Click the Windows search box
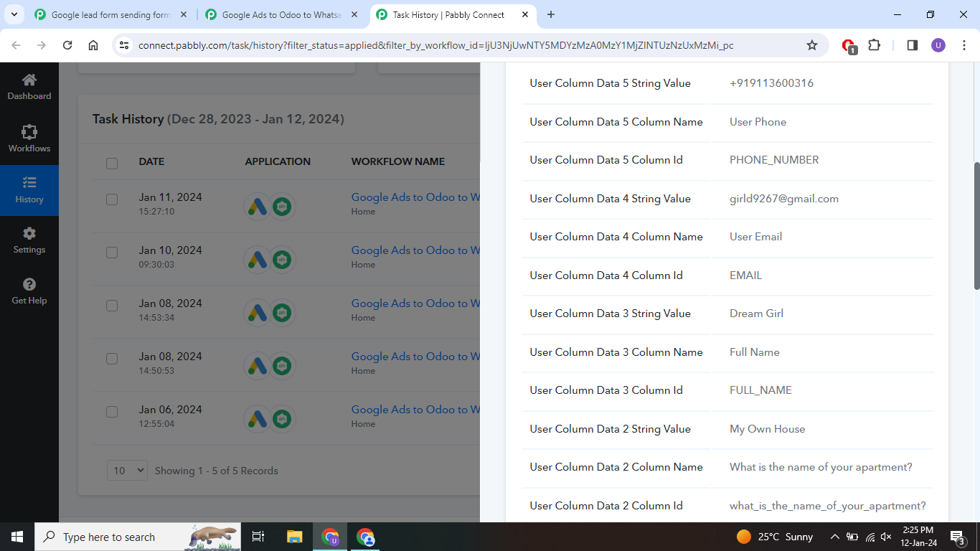 (x=138, y=537)
